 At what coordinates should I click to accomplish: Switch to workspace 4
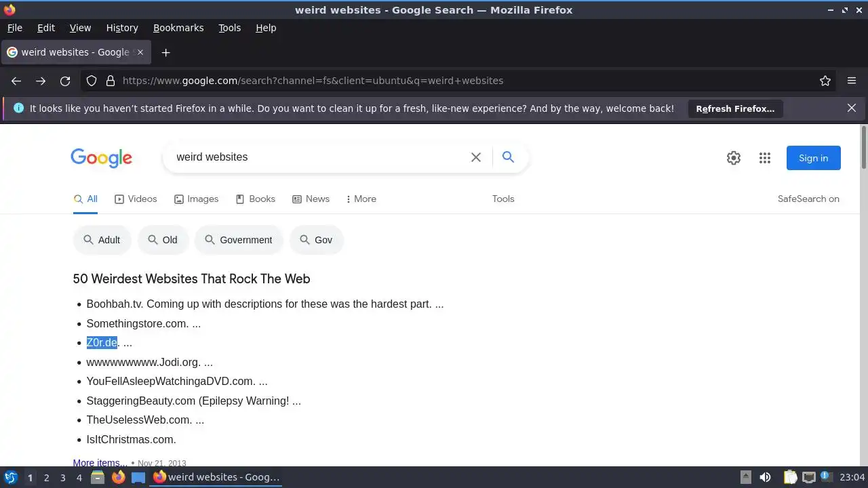pos(79,478)
